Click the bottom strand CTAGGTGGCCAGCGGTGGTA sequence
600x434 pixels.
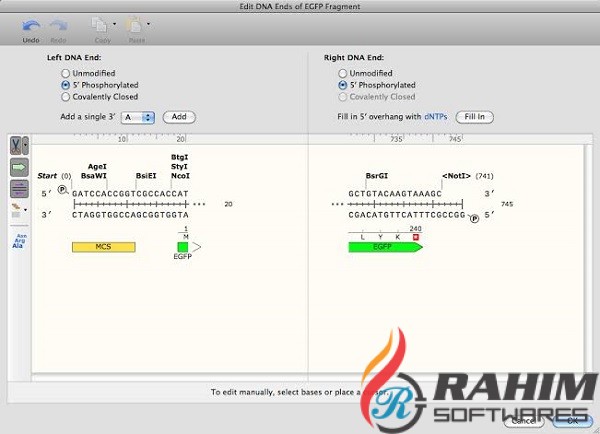(130, 215)
